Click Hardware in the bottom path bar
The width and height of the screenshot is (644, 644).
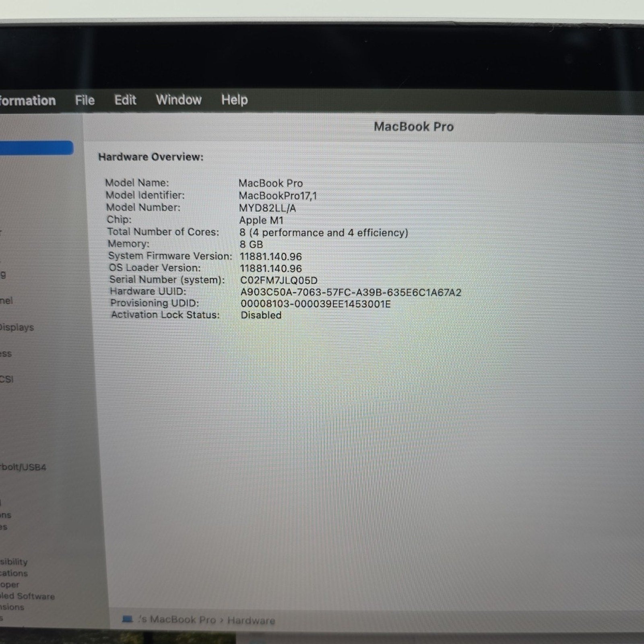[251, 620]
